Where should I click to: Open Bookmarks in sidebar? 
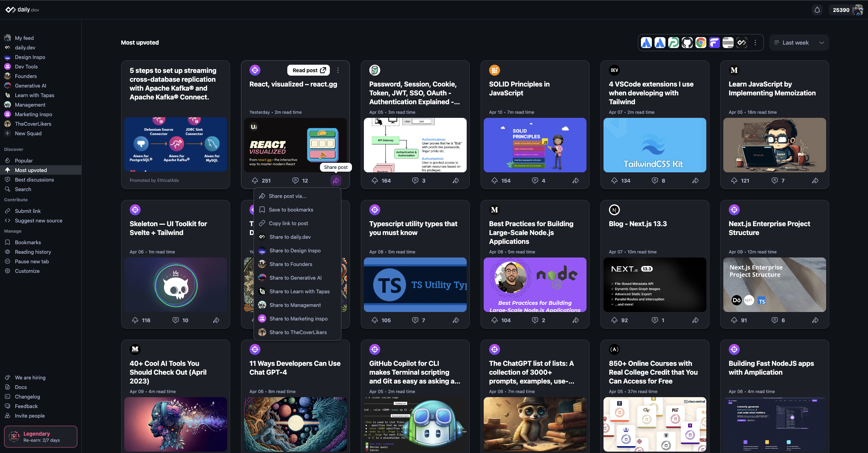(41, 243)
